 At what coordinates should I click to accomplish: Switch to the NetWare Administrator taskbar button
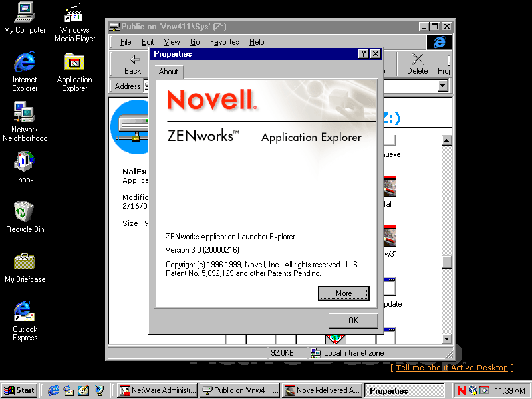pyautogui.click(x=158, y=390)
